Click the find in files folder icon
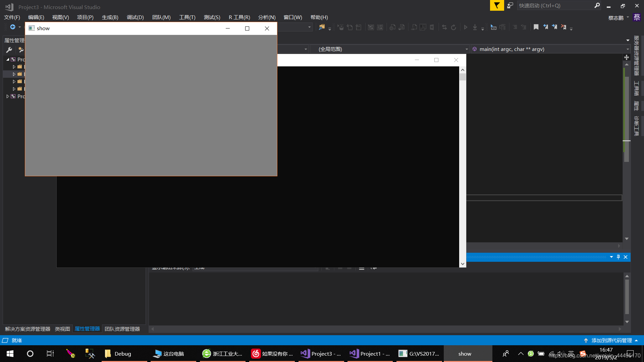The image size is (644, 362). [x=322, y=27]
